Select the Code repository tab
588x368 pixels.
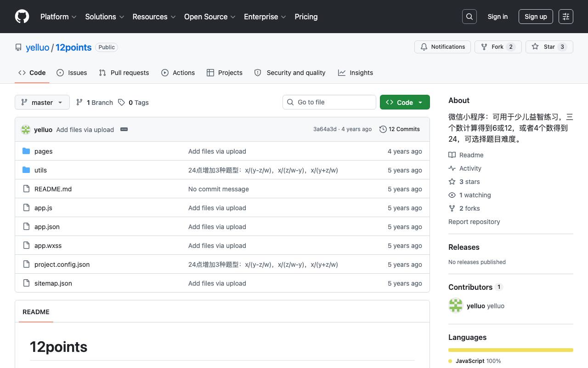point(32,73)
